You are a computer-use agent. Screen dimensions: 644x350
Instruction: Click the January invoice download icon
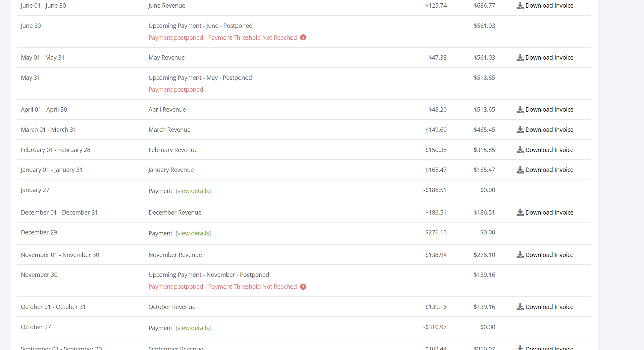point(520,170)
